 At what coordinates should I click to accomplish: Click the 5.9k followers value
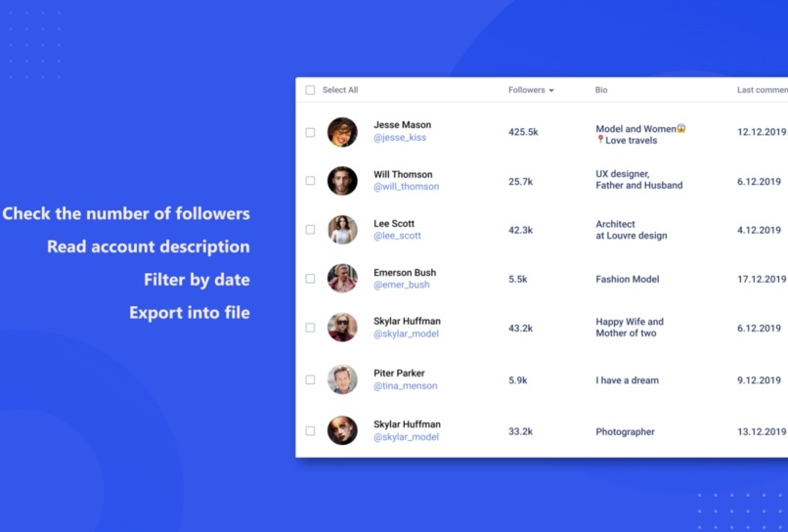(x=517, y=380)
